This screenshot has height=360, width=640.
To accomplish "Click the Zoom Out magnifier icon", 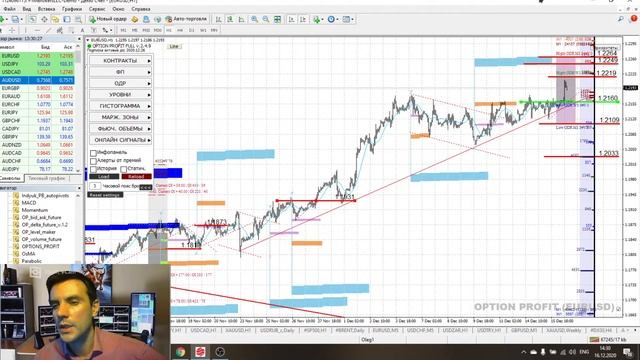I will pos(266,19).
